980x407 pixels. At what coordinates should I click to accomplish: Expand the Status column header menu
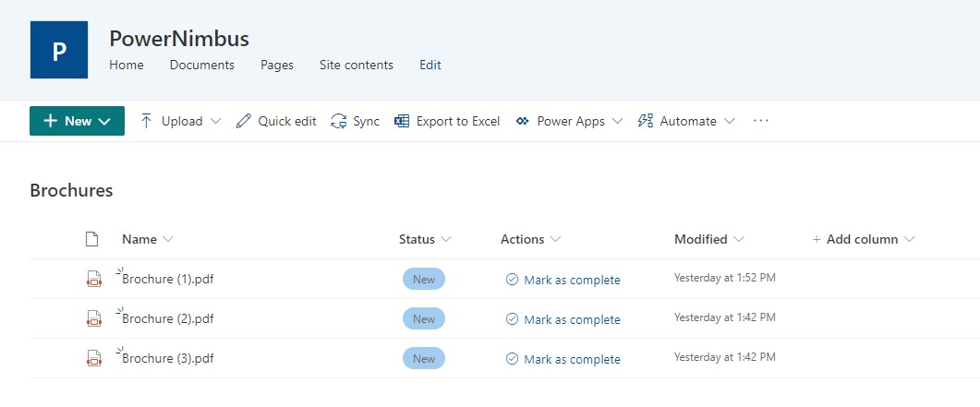click(426, 239)
